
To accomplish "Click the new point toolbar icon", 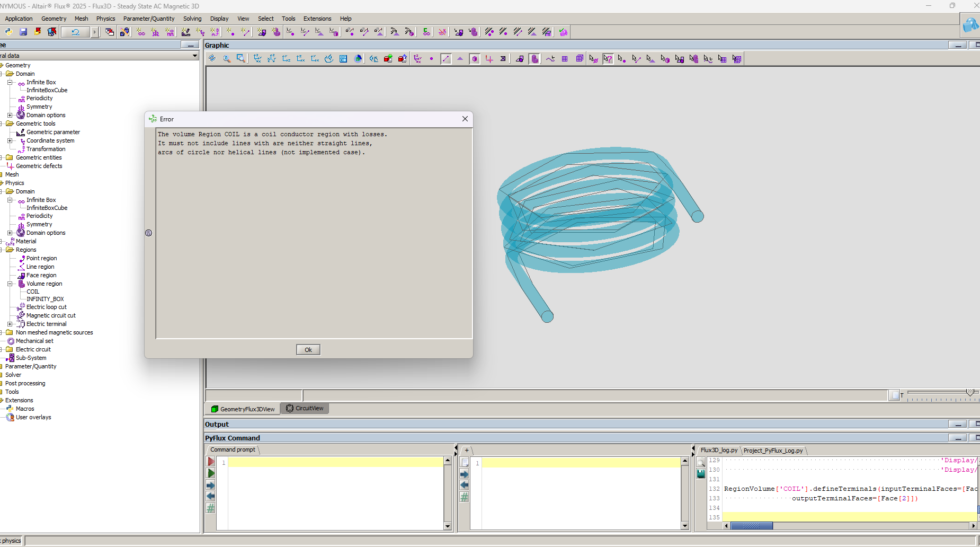I will tap(230, 32).
